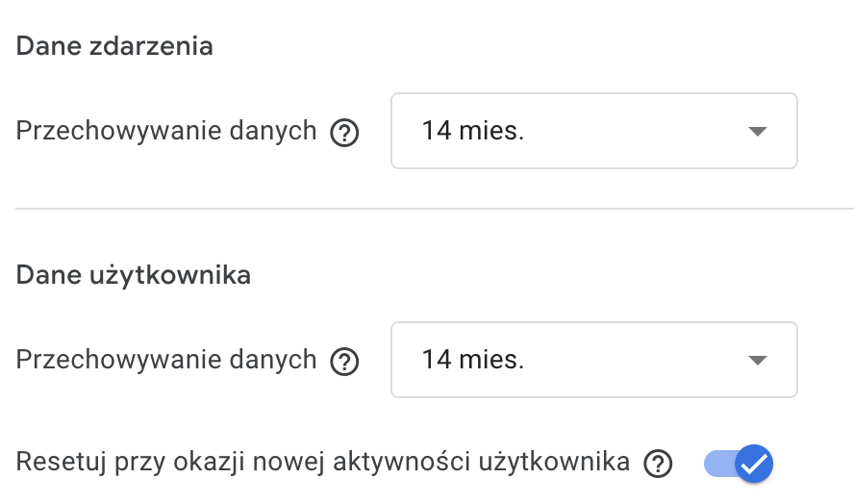Select the 14 mies. value in user data box

[x=473, y=360]
